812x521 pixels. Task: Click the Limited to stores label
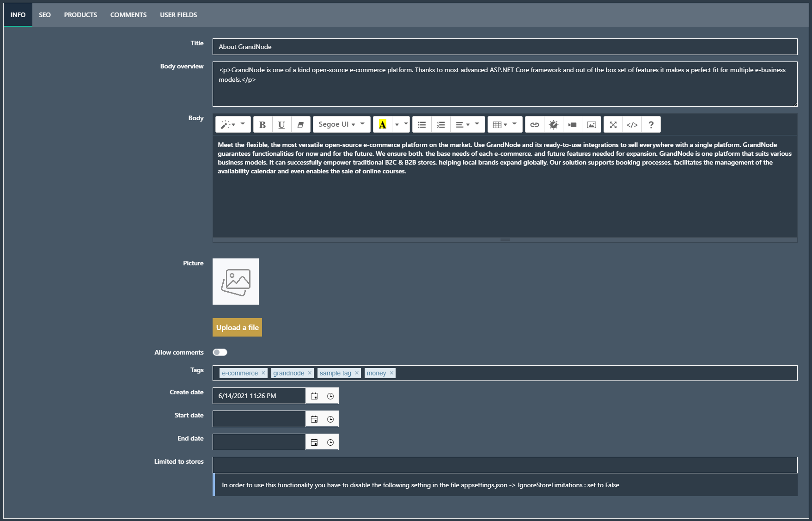179,461
